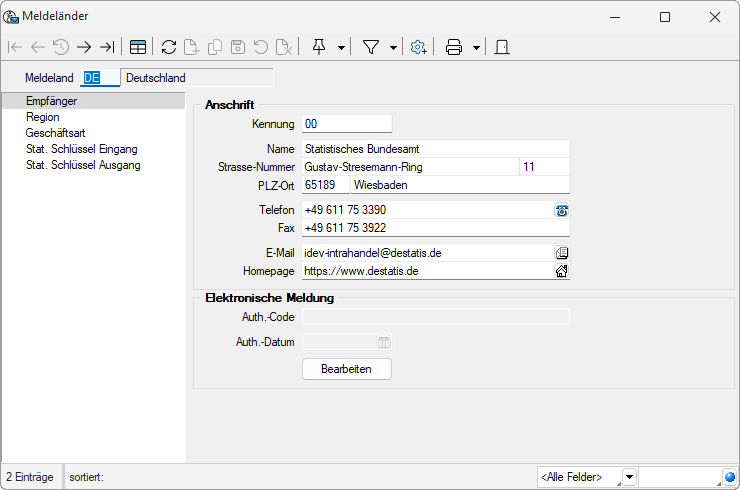Go to the next record arrow
The image size is (740, 490).
[x=84, y=47]
